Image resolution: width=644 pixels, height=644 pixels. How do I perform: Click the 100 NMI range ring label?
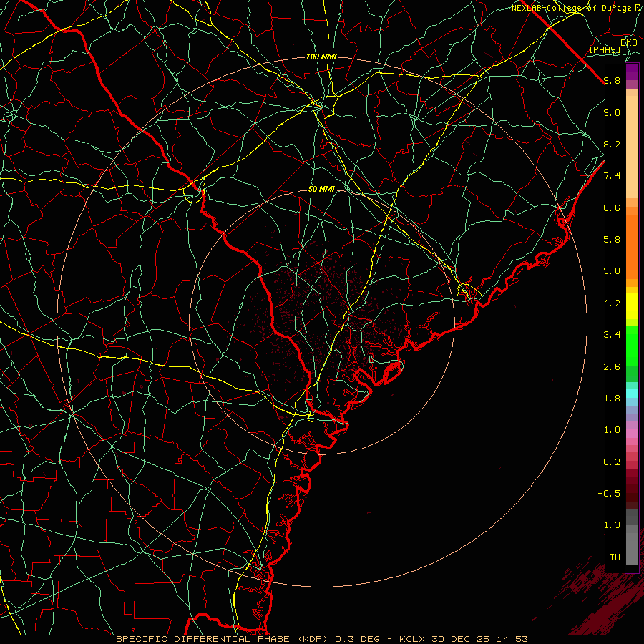[321, 57]
